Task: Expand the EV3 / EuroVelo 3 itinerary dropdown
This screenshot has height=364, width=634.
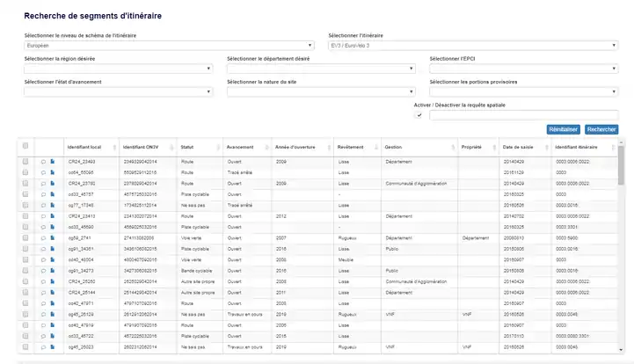Action: click(x=470, y=45)
